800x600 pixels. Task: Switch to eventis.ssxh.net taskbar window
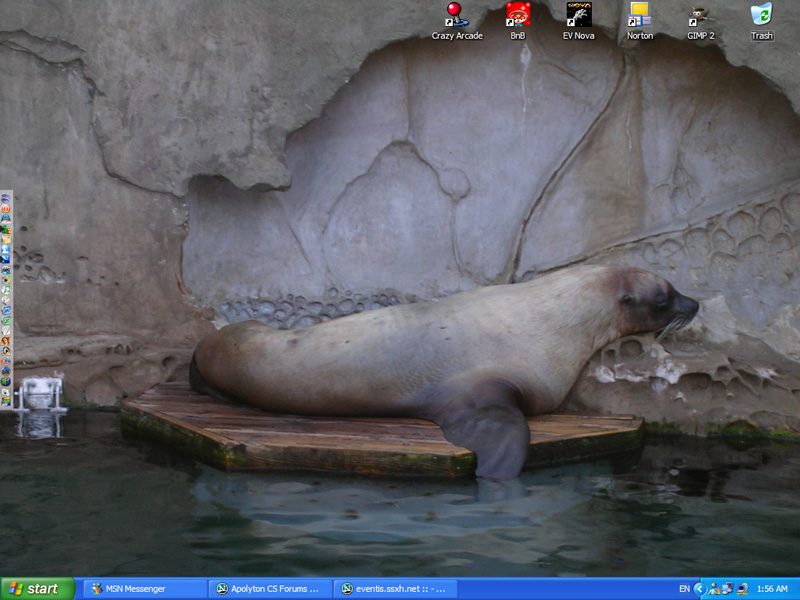(x=395, y=589)
